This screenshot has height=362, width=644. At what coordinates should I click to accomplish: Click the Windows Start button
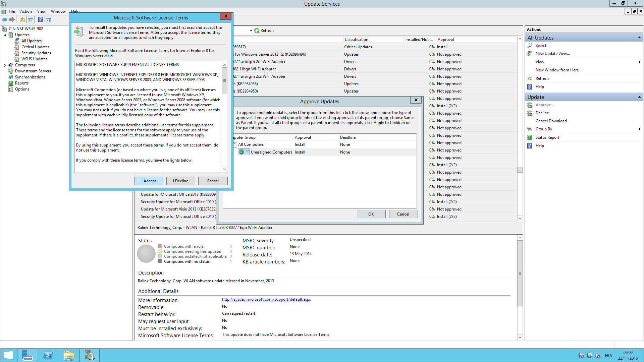tap(8, 355)
